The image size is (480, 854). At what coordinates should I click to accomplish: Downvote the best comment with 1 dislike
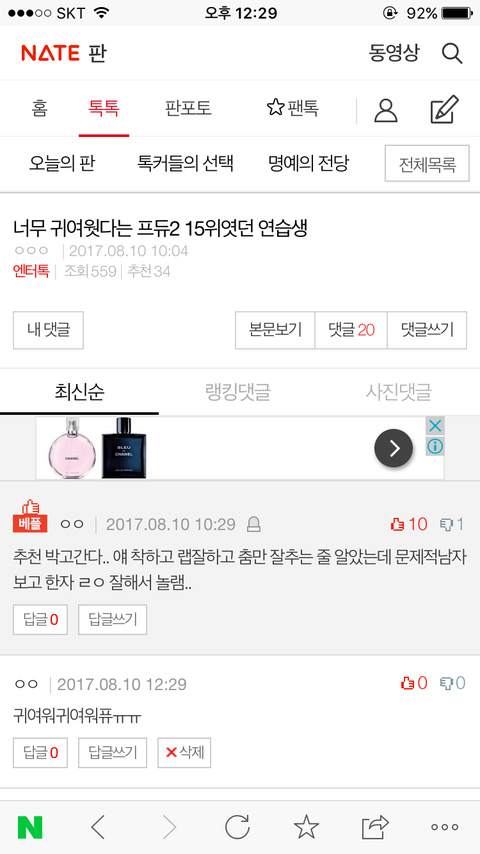[x=452, y=524]
